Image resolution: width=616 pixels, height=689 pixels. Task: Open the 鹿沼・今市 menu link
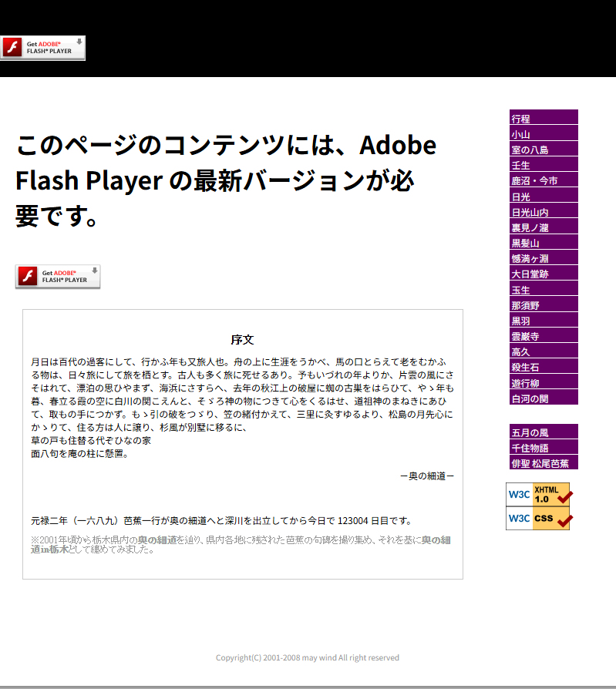(543, 181)
